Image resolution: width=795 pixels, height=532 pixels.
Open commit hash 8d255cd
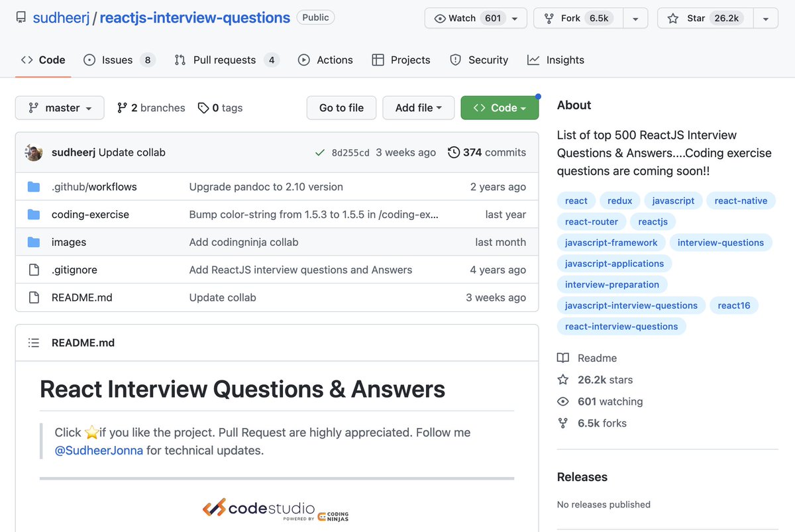click(350, 152)
